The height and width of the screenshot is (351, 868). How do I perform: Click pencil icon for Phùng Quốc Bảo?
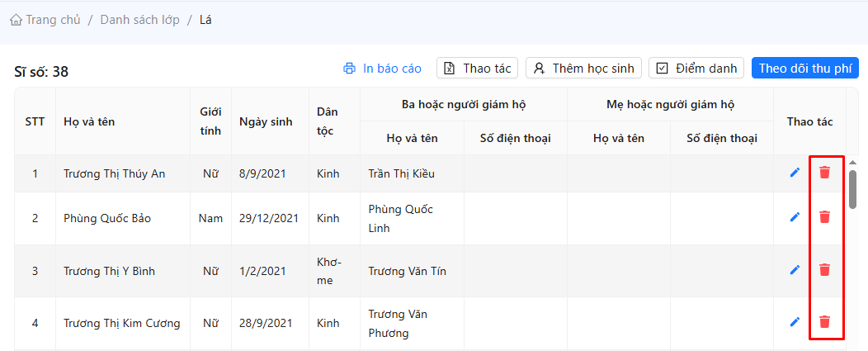pyautogui.click(x=795, y=217)
